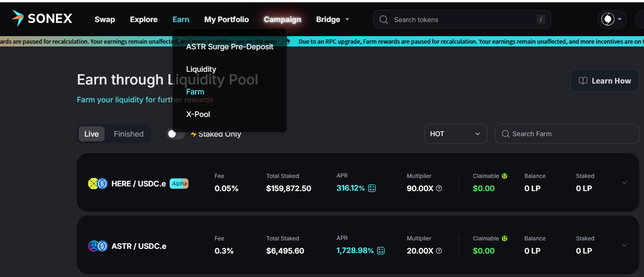Open the Campaign page
This screenshot has height=277, width=644.
pos(282,20)
